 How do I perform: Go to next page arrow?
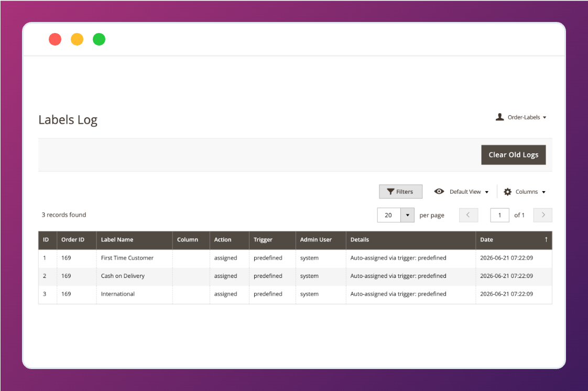(542, 215)
